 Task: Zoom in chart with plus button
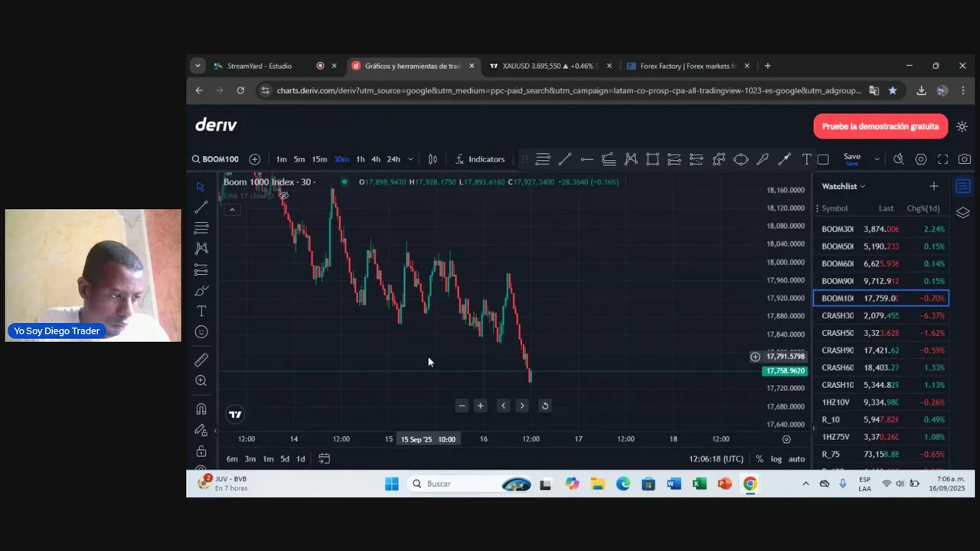click(x=480, y=406)
